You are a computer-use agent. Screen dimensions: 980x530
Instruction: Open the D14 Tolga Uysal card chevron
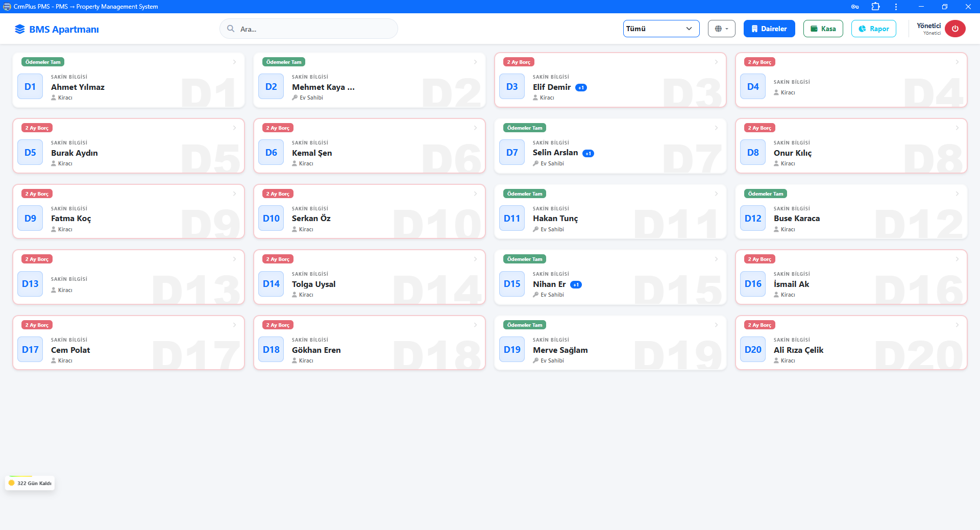(475, 259)
